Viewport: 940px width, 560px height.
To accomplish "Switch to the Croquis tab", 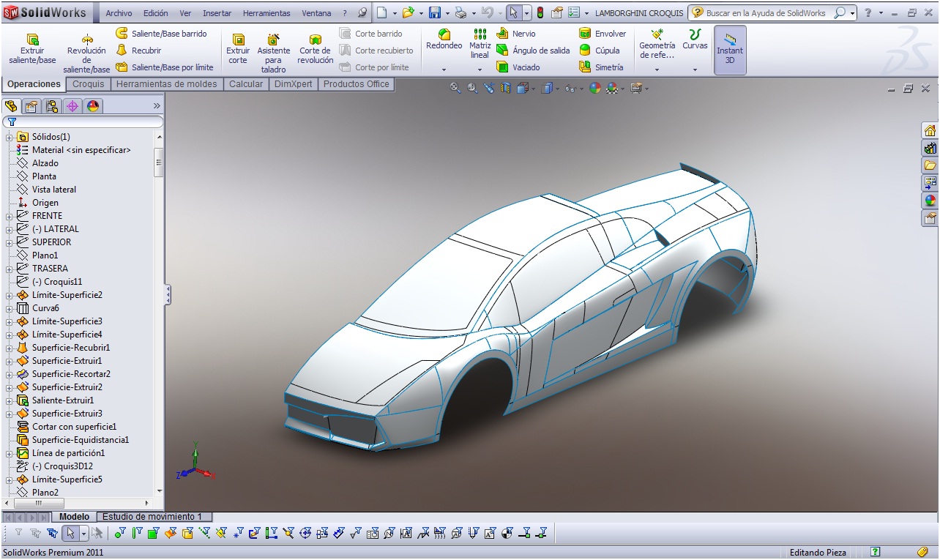I will pyautogui.click(x=88, y=84).
